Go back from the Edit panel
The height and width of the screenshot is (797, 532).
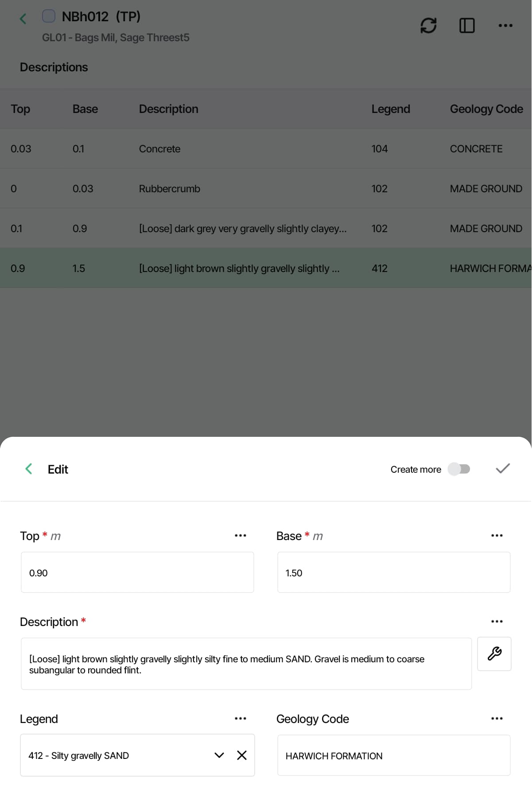tap(29, 469)
